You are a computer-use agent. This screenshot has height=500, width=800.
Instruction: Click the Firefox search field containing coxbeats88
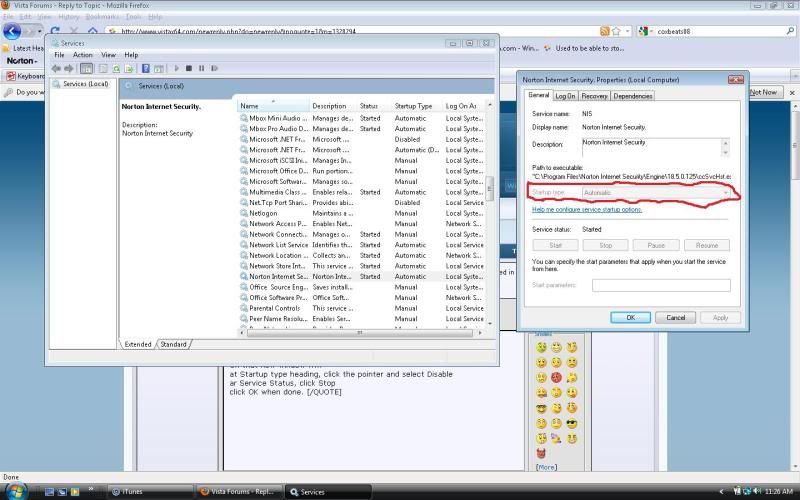(719, 32)
